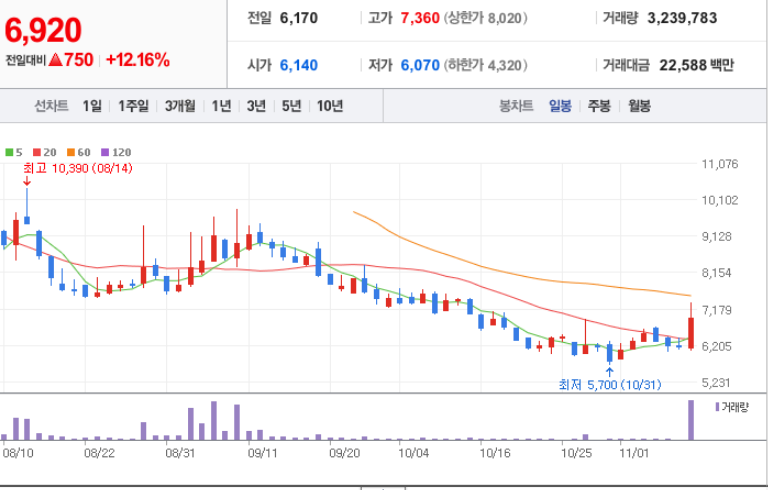Show the 3개월 line chart
This screenshot has width=768, height=490.
(x=180, y=106)
